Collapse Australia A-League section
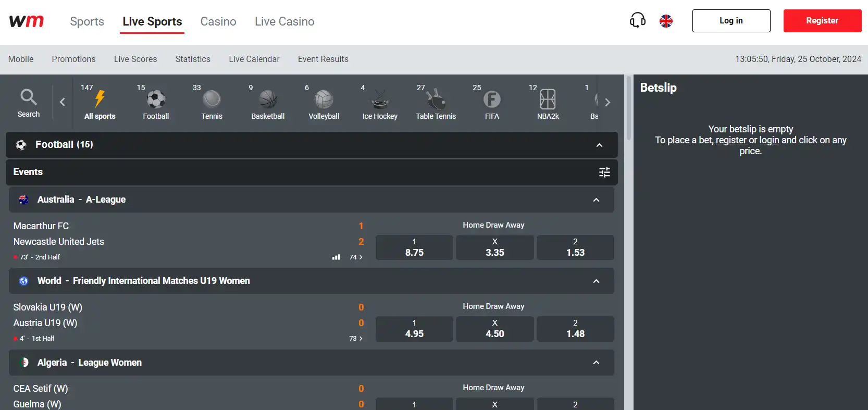 [x=596, y=200]
